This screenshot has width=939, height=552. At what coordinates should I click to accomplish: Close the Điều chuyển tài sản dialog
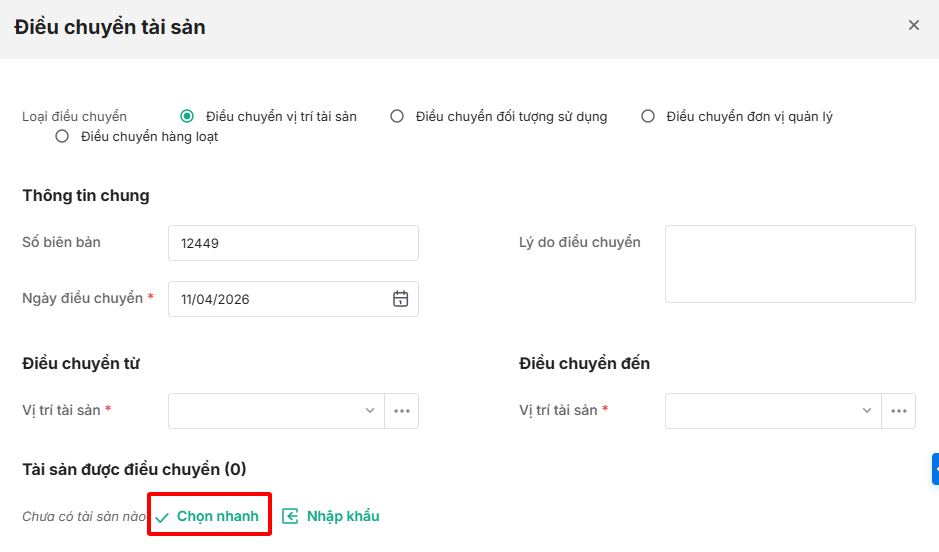click(913, 26)
